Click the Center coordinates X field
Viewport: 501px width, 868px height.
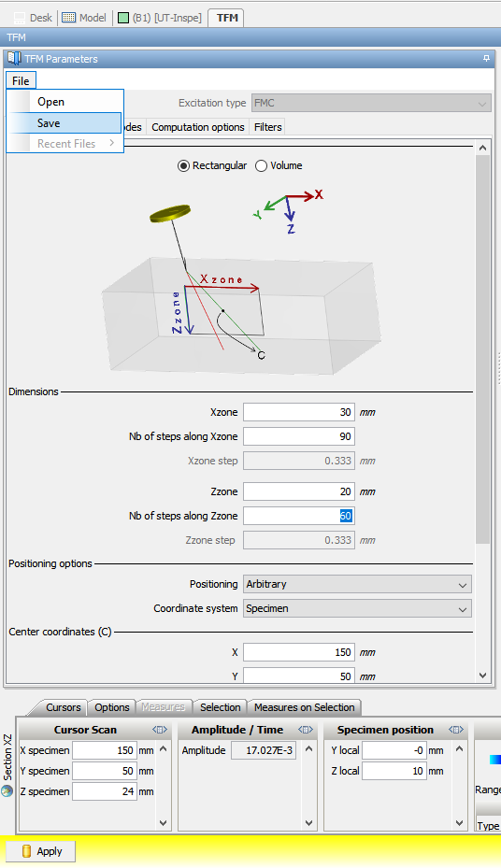coord(299,653)
